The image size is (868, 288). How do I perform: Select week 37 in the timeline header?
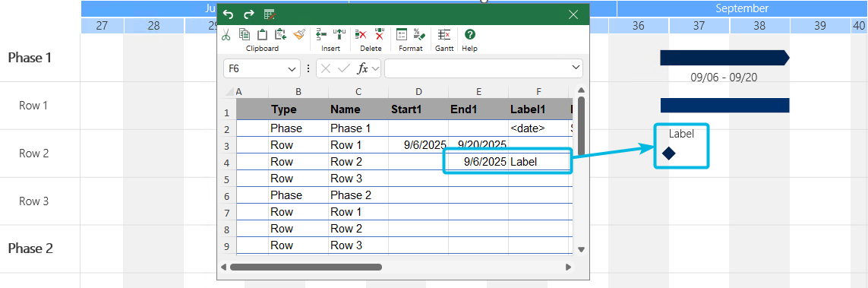pyautogui.click(x=699, y=26)
